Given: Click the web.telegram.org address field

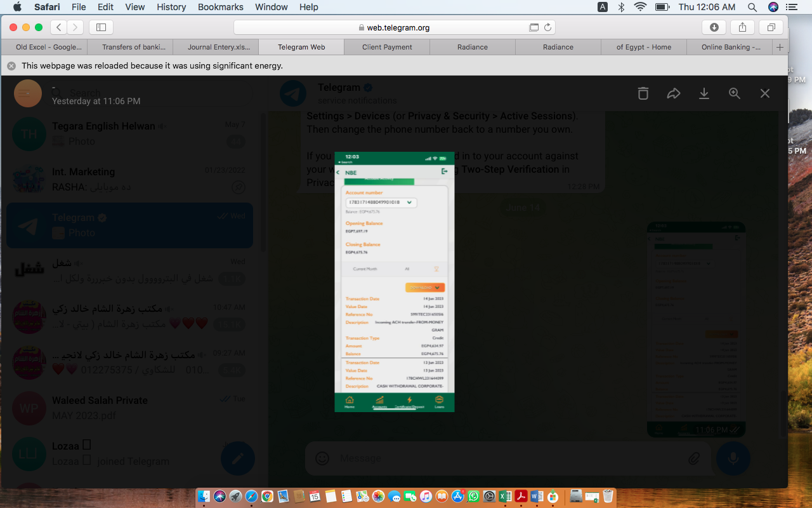Looking at the screenshot, I should (395, 27).
